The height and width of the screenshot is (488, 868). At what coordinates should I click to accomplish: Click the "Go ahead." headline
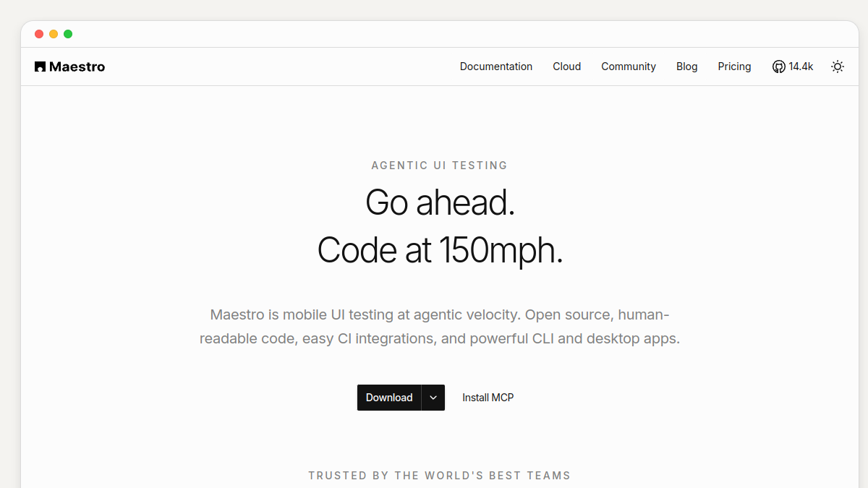tap(440, 202)
